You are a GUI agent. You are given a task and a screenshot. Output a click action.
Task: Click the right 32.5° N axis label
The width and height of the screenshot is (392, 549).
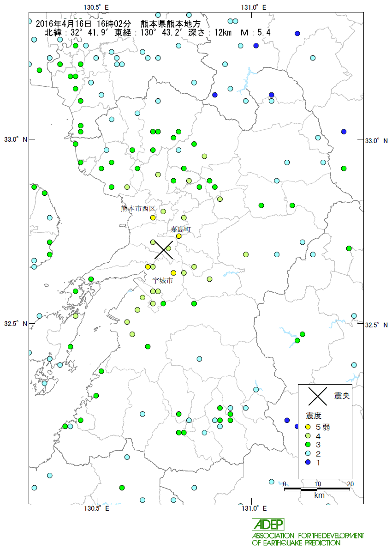coord(376,325)
